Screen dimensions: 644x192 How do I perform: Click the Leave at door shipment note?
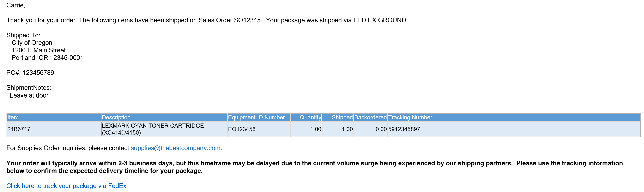[x=29, y=95]
